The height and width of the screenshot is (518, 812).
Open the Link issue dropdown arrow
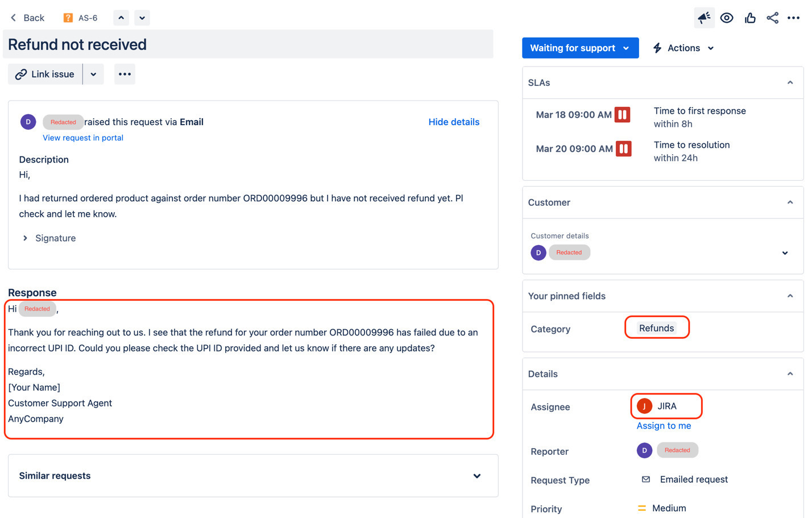tap(93, 74)
